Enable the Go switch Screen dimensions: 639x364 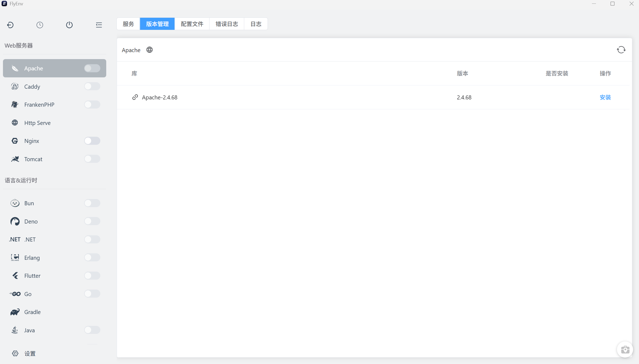click(x=92, y=294)
